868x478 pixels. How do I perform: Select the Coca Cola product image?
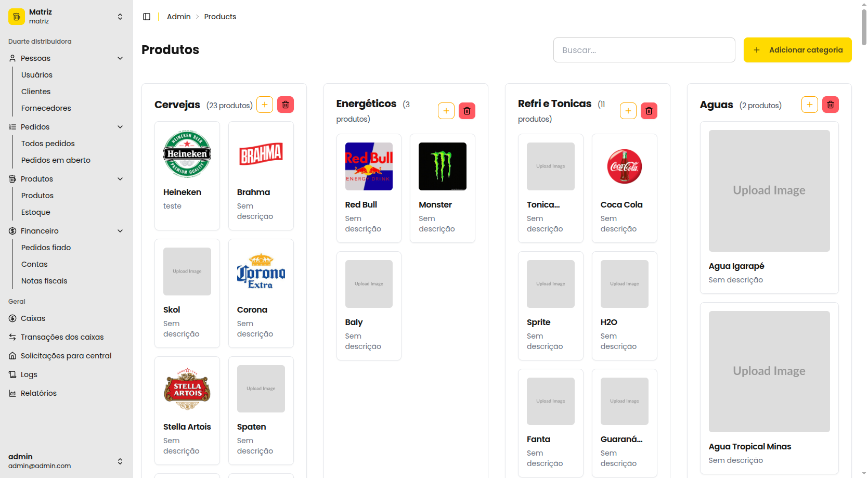625,166
